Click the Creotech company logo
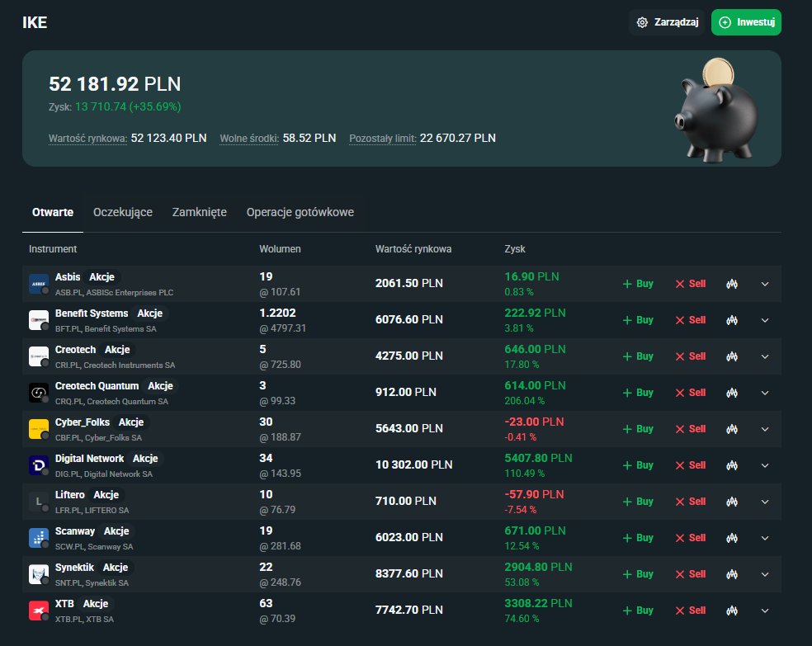The image size is (812, 646). point(39,356)
